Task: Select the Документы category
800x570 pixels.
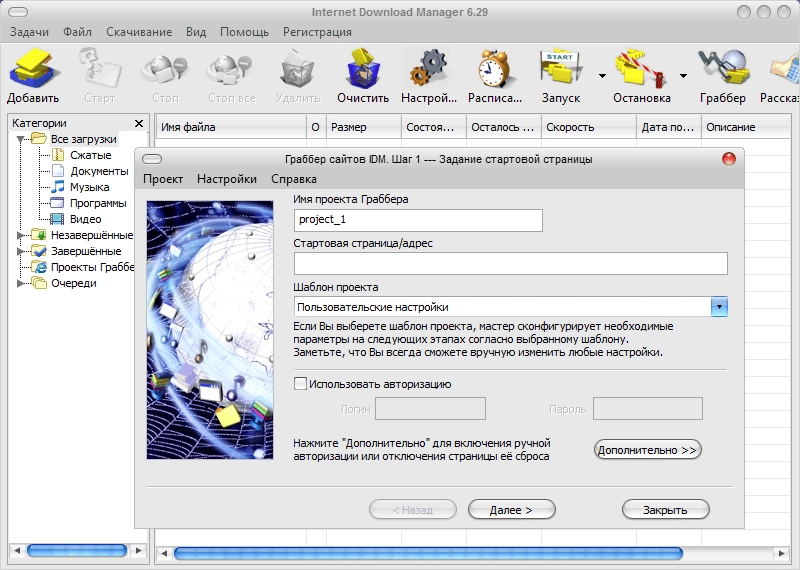Action: pyautogui.click(x=99, y=171)
